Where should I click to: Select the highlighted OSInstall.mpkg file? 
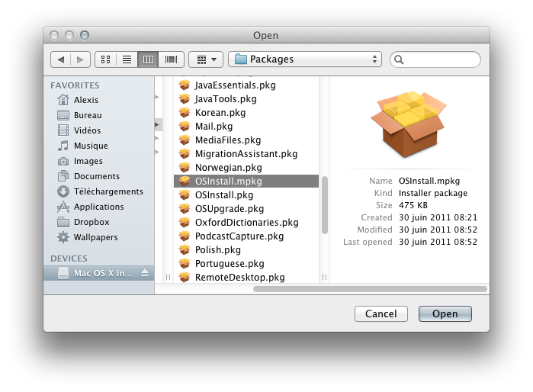[246, 182]
